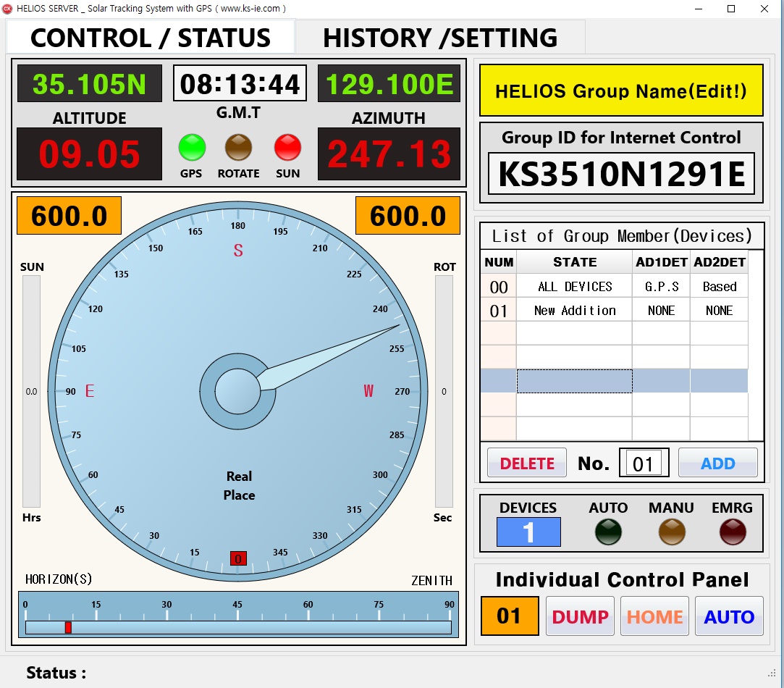Screen dimensions: 784x688
Task: Click the red SUN indicator light
Action: [288, 148]
